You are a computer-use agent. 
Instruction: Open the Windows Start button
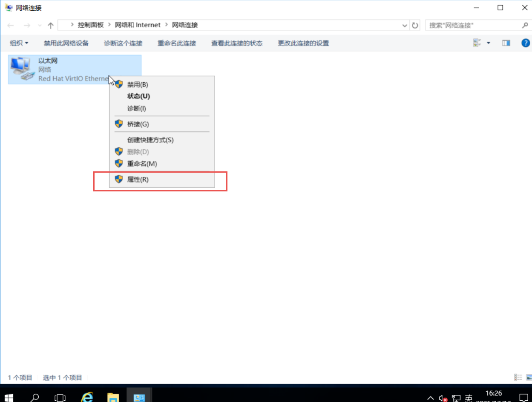click(9, 398)
